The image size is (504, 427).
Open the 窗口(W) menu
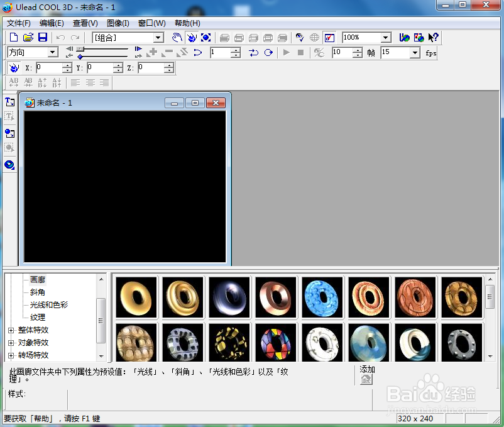tap(151, 23)
